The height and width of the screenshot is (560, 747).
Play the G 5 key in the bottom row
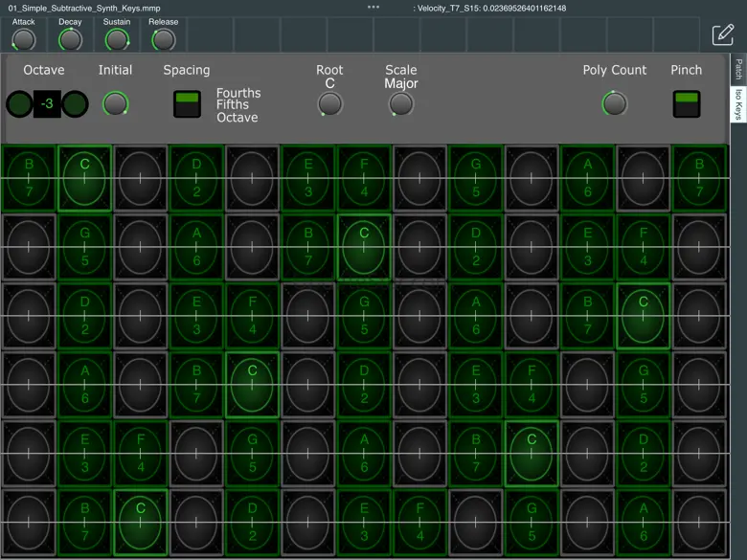pos(532,523)
